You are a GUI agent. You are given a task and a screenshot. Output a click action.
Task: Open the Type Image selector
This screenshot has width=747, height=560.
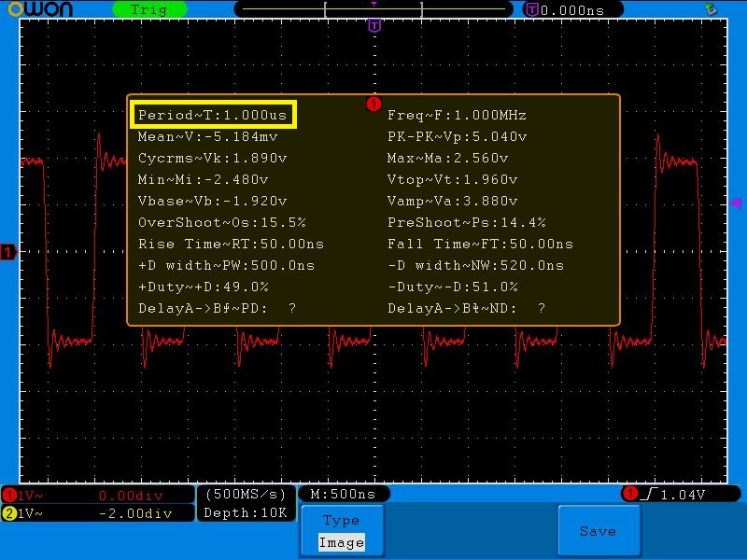pyautogui.click(x=342, y=530)
